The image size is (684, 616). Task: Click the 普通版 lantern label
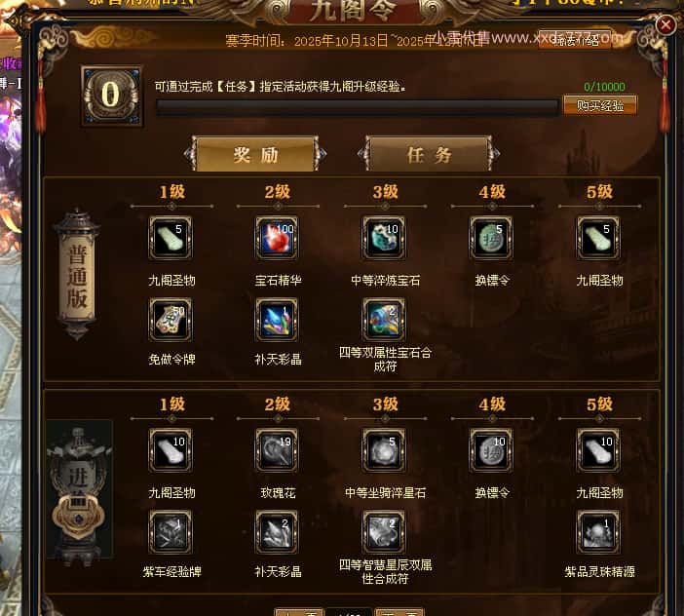click(x=78, y=276)
